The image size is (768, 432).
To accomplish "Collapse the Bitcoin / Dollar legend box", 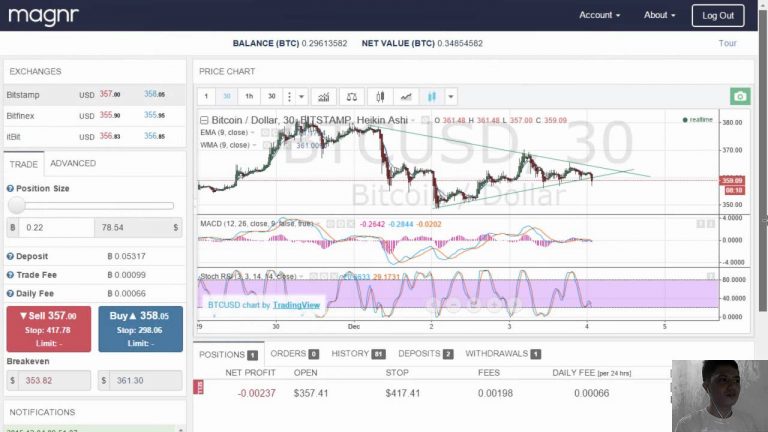I will (x=204, y=120).
